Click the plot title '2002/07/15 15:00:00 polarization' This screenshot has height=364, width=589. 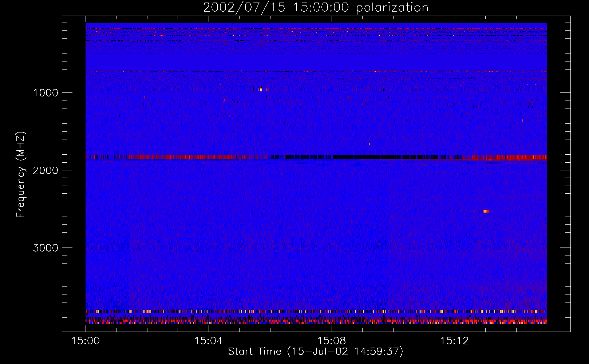point(316,7)
